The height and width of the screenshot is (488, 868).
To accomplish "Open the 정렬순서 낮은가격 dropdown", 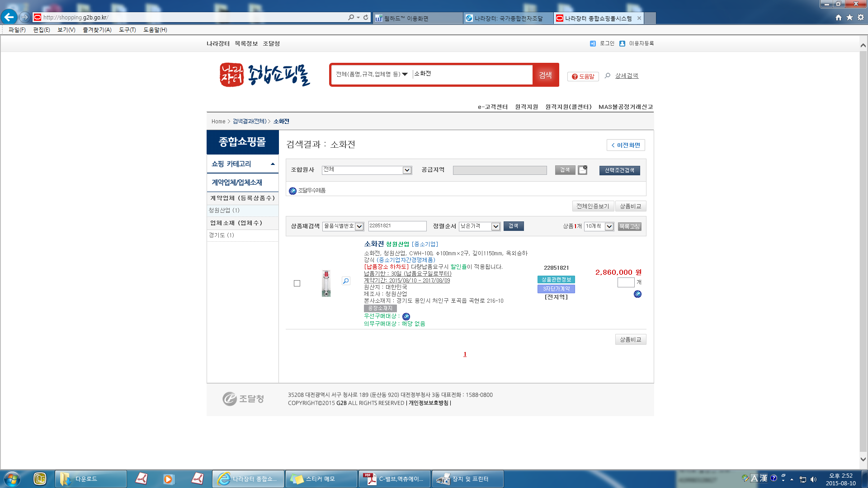I will coord(480,226).
